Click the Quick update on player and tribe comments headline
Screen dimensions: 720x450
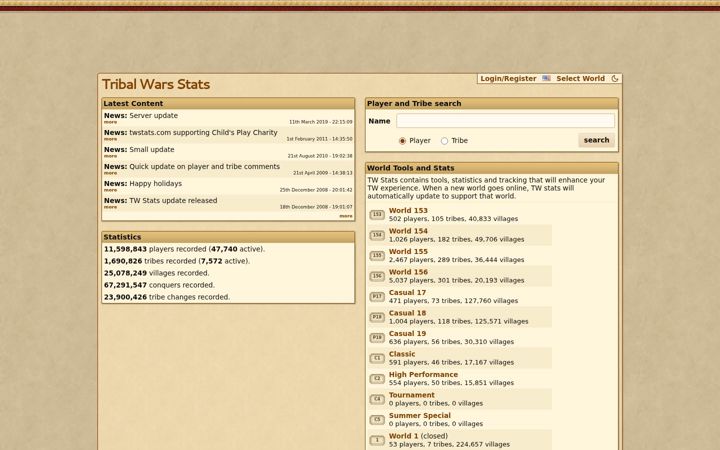(x=204, y=167)
